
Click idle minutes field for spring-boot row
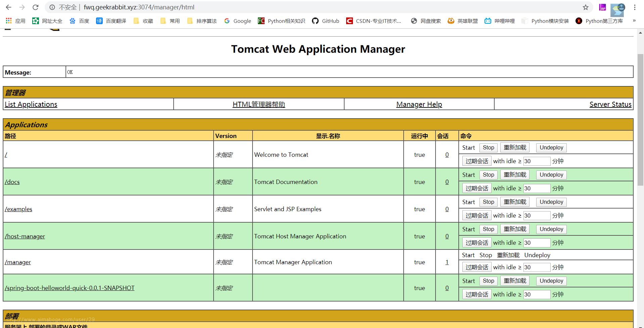coord(537,294)
